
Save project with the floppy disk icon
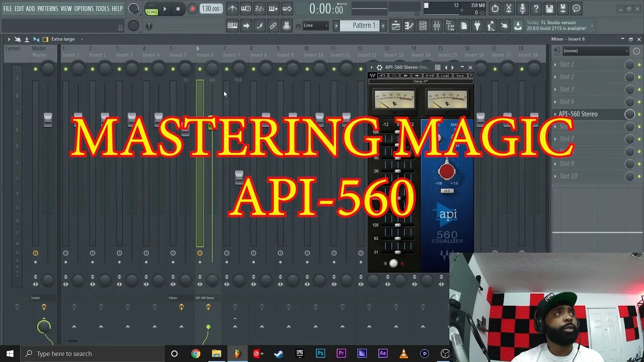(549, 9)
